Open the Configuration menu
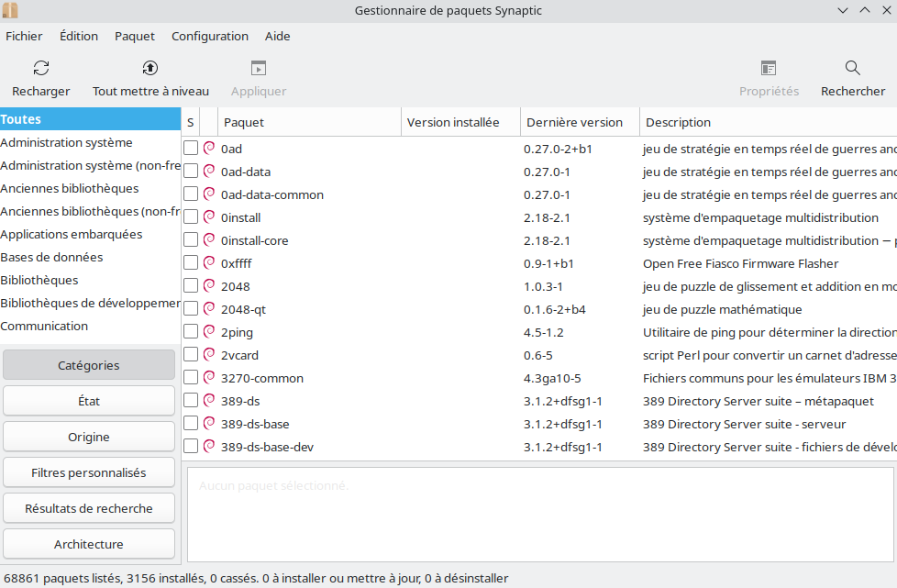The width and height of the screenshot is (897, 588). [210, 37]
